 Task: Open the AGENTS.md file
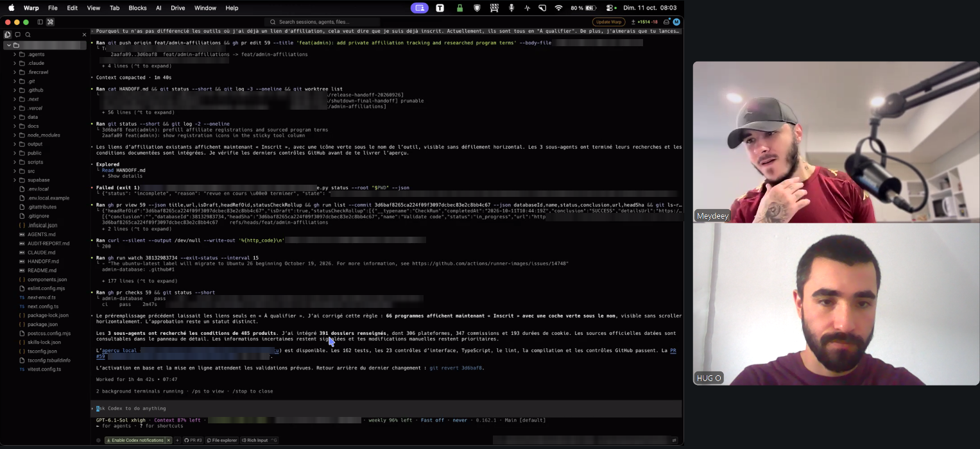point(45,235)
